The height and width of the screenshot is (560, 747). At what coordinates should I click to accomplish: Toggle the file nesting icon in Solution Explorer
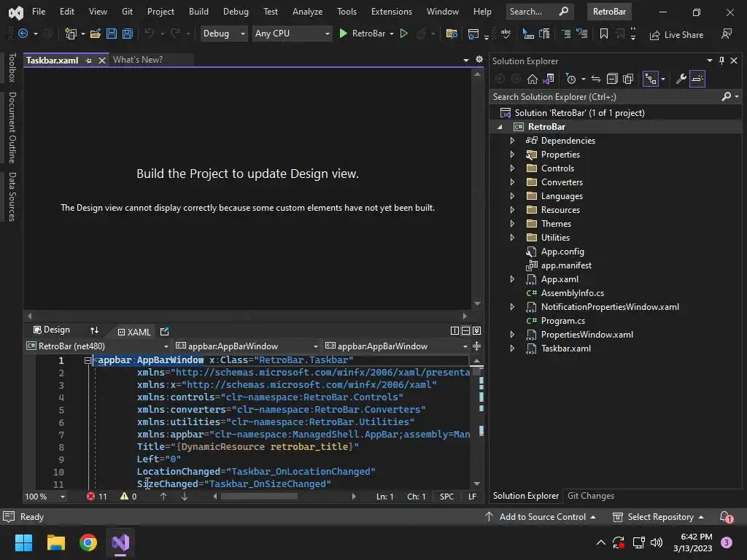[x=651, y=79]
